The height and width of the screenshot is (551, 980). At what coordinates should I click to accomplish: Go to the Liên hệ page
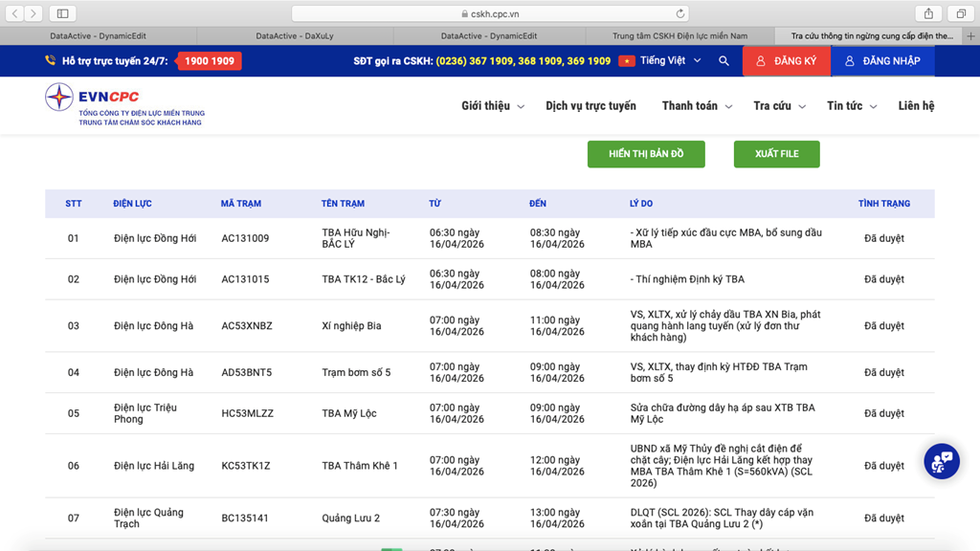coord(916,106)
